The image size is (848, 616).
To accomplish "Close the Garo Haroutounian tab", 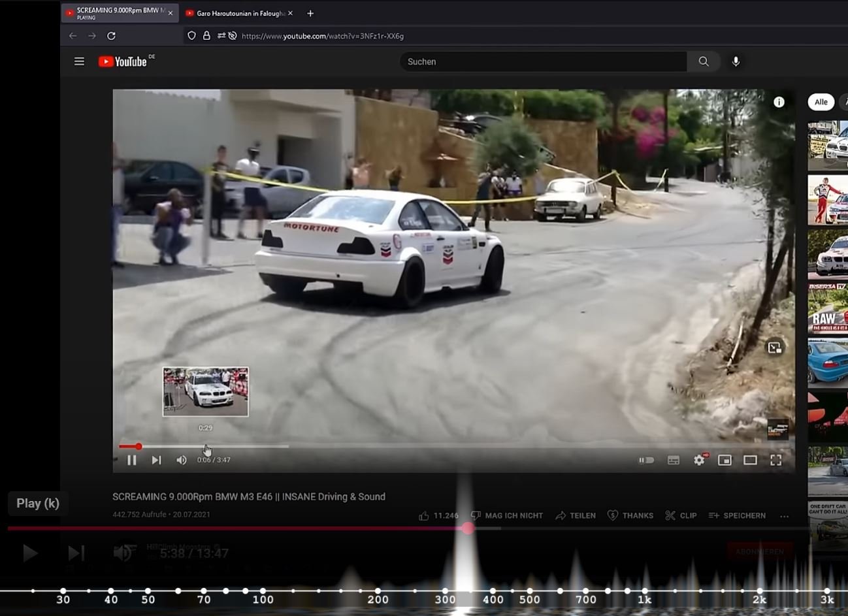I will 290,13.
